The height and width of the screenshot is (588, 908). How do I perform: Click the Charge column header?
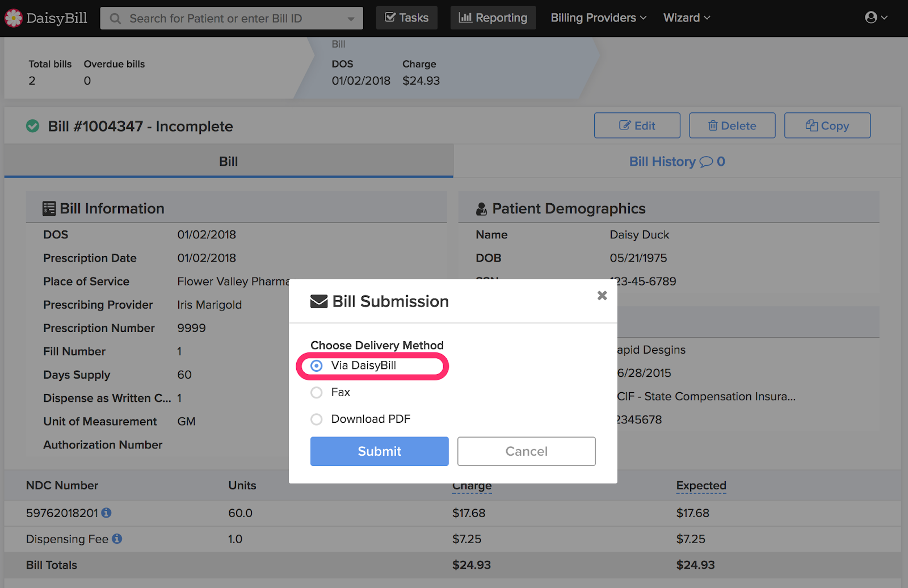[x=472, y=486]
